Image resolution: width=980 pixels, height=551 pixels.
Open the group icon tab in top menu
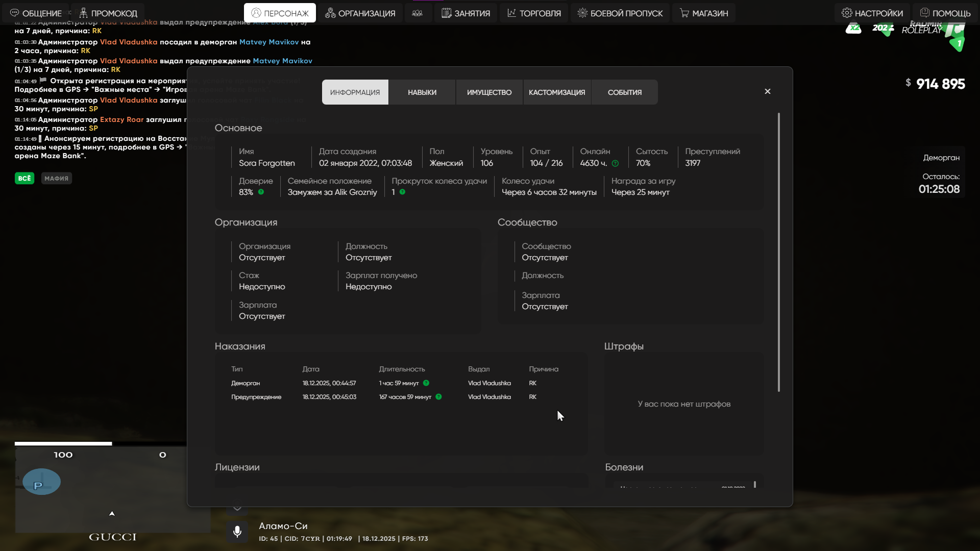[x=417, y=13]
